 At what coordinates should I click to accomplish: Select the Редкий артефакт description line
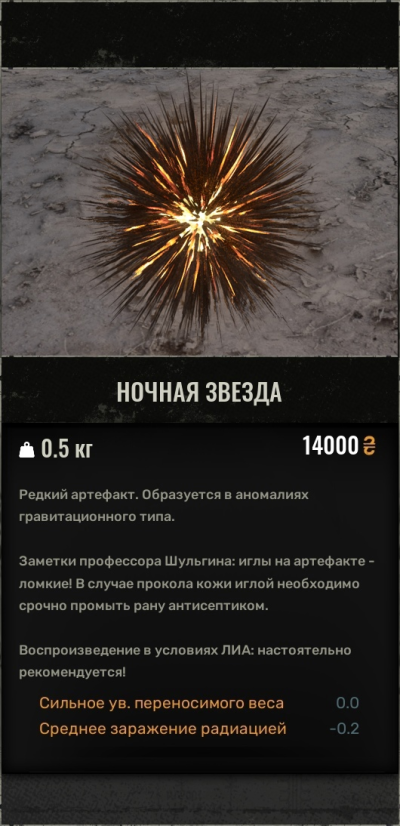point(163,495)
